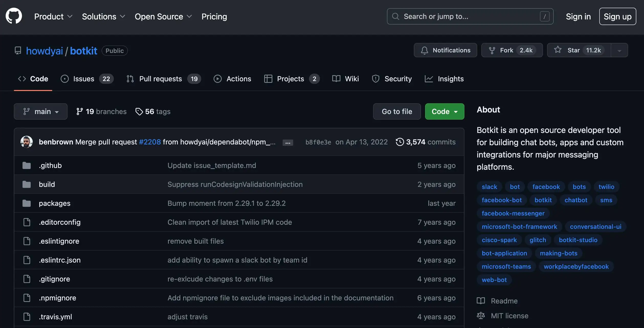
Task: Click the tag icon next to 56 tags
Action: pos(139,111)
